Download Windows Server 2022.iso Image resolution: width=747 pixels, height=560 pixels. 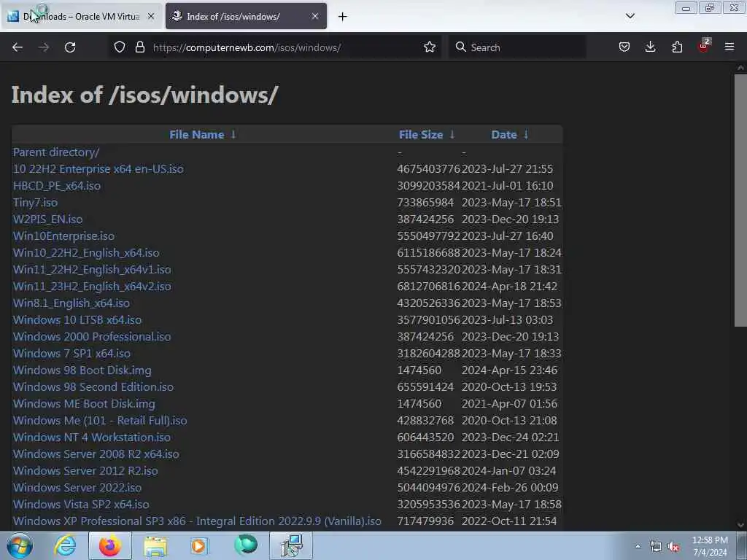pyautogui.click(x=77, y=488)
